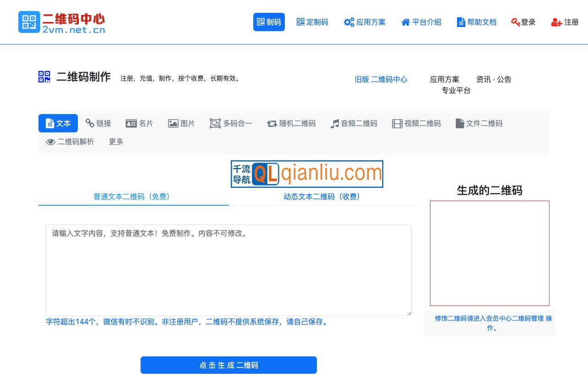
Task: Select the 图片 image icon
Action: 173,123
